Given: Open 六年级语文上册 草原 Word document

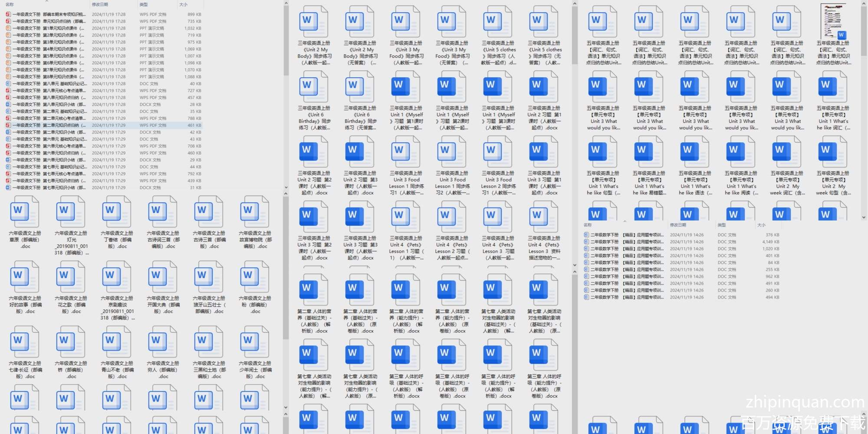Looking at the screenshot, I should click(25, 211).
